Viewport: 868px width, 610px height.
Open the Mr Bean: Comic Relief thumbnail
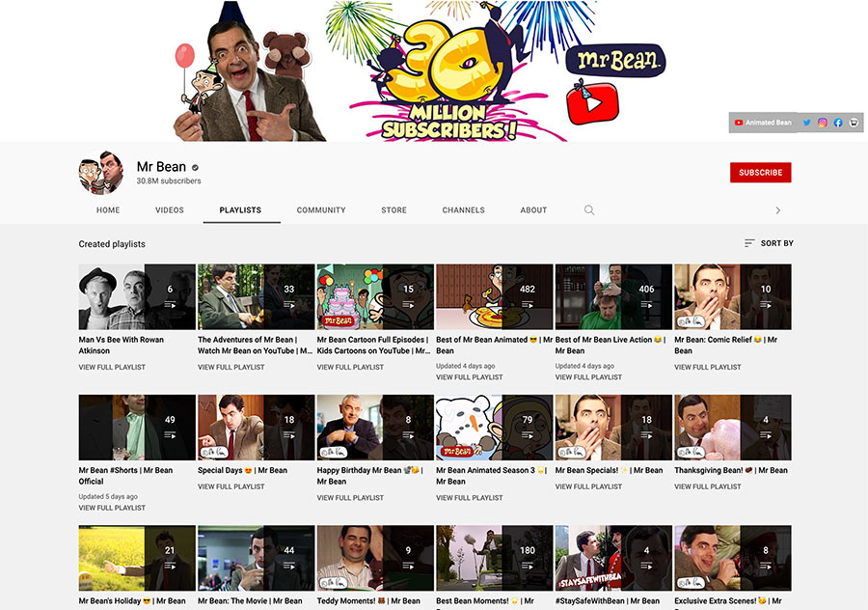pos(733,297)
